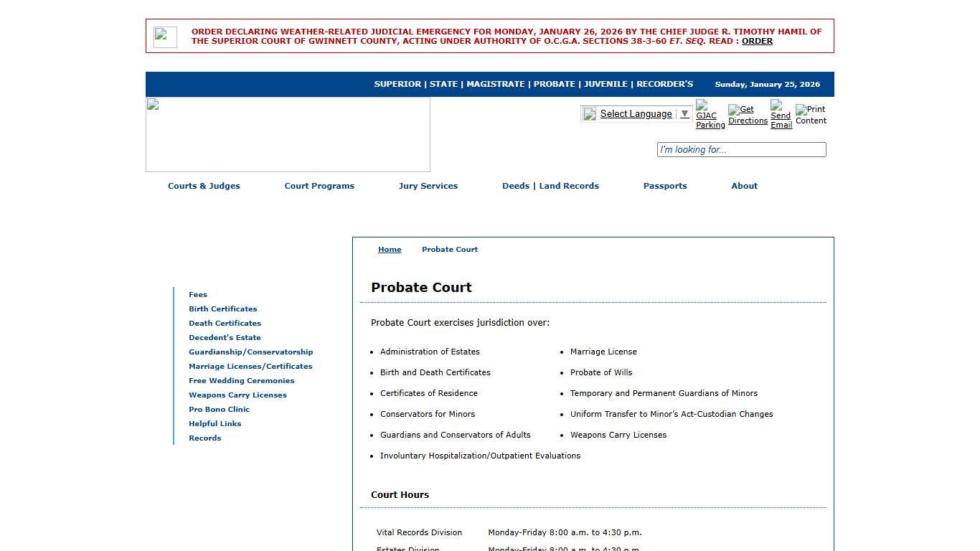Screen dimensions: 980x551
Task: Click the Select Language globe icon
Action: pyautogui.click(x=589, y=113)
